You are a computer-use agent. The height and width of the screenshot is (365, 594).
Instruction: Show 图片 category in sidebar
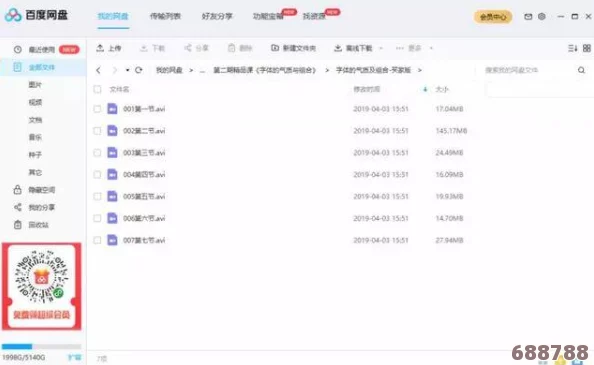pos(35,85)
